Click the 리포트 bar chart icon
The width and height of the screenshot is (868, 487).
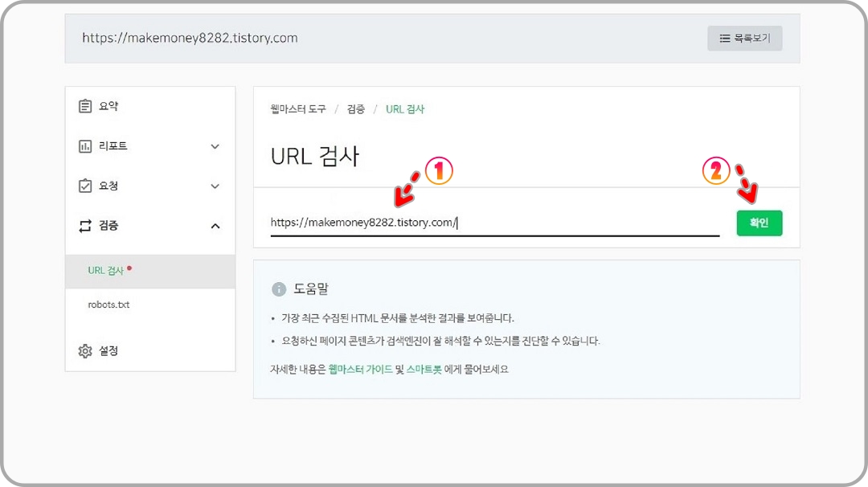tap(85, 145)
